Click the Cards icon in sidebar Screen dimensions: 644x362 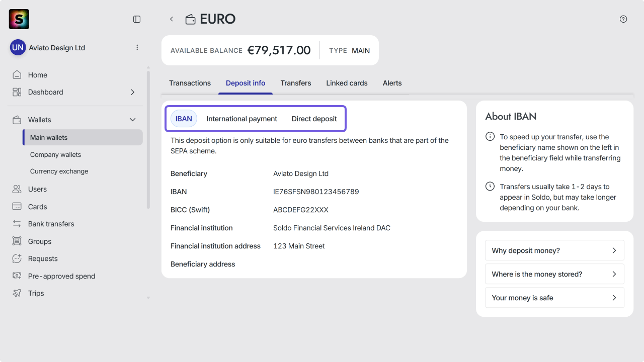pos(17,207)
